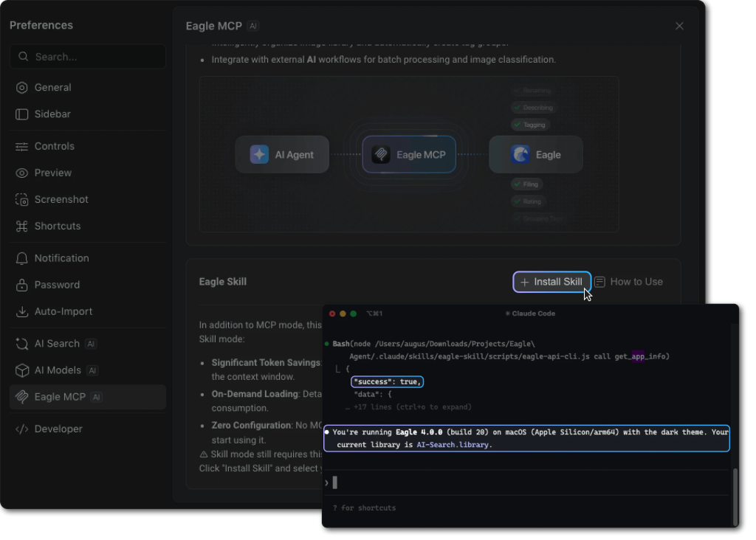Click the Preferences search field

[88, 57]
